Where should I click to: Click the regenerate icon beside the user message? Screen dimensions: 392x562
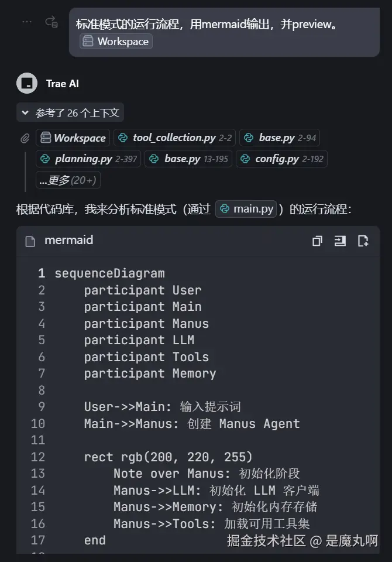[x=51, y=22]
